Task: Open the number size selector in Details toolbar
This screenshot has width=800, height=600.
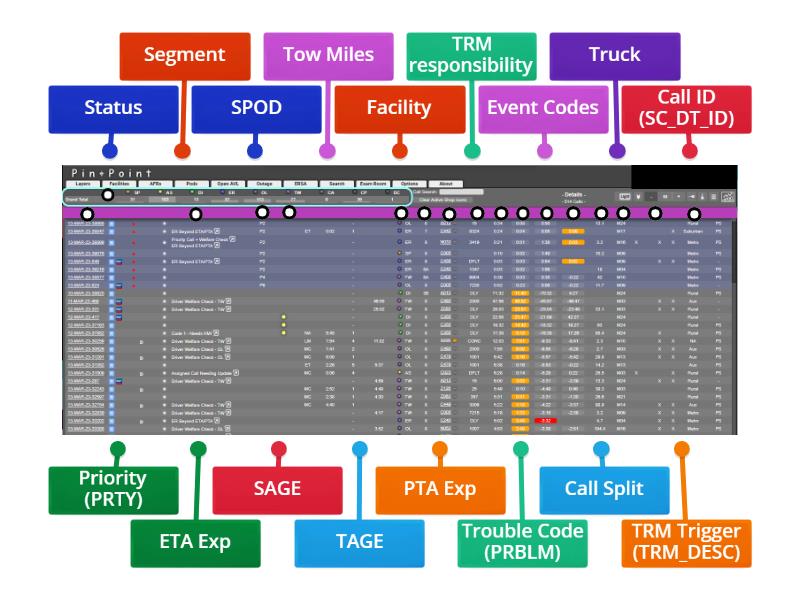Action: (663, 197)
